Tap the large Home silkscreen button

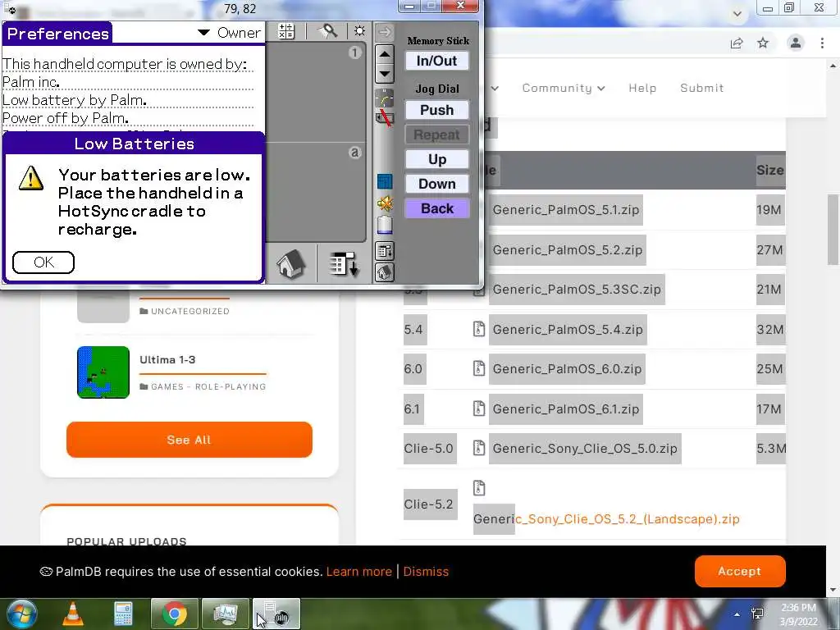pyautogui.click(x=291, y=263)
